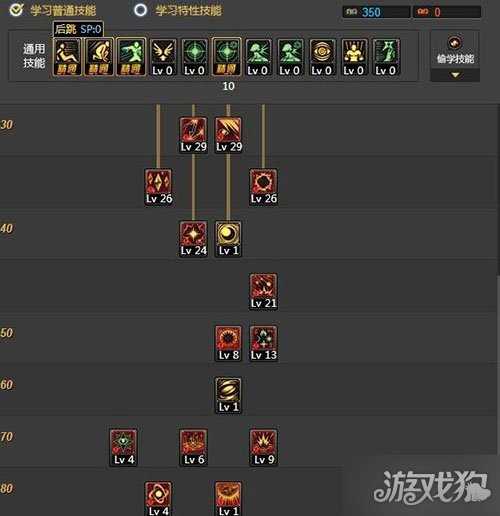Click the Lv 4 green eye skill in row 70

click(x=124, y=448)
